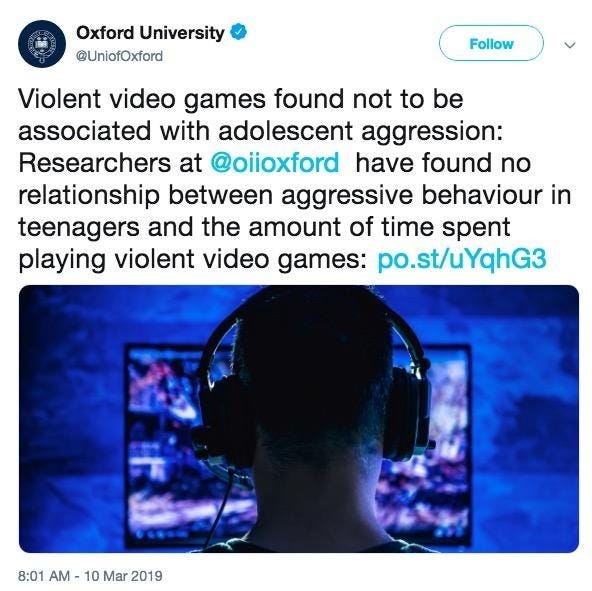592x591 pixels.
Task: Open the Oxford University profile avatar
Action: (42, 44)
